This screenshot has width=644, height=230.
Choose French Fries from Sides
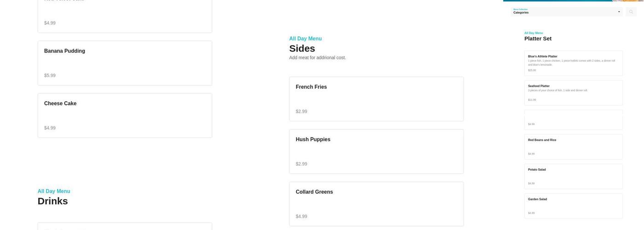pos(376,99)
